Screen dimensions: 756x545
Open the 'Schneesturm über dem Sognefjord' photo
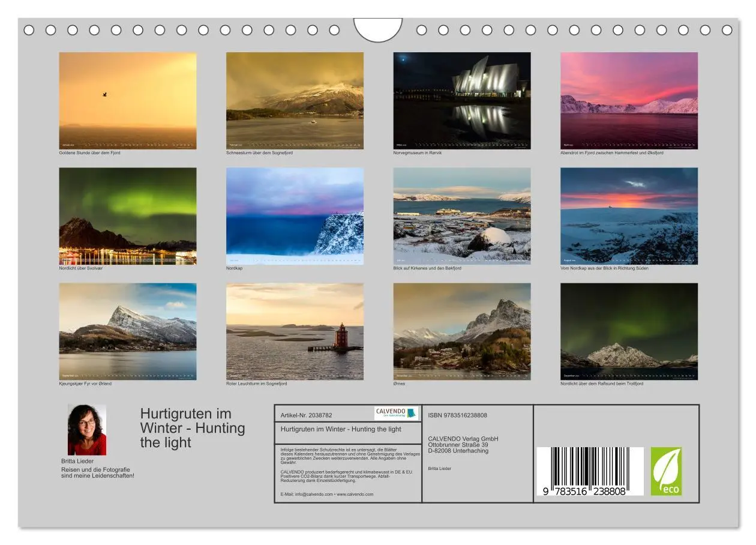(x=295, y=101)
